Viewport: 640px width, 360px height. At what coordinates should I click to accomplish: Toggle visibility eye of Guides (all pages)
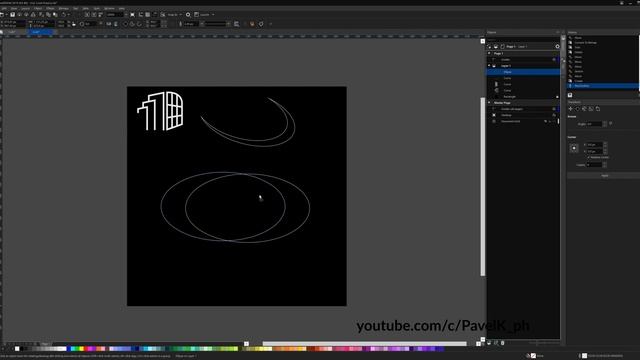click(554, 109)
